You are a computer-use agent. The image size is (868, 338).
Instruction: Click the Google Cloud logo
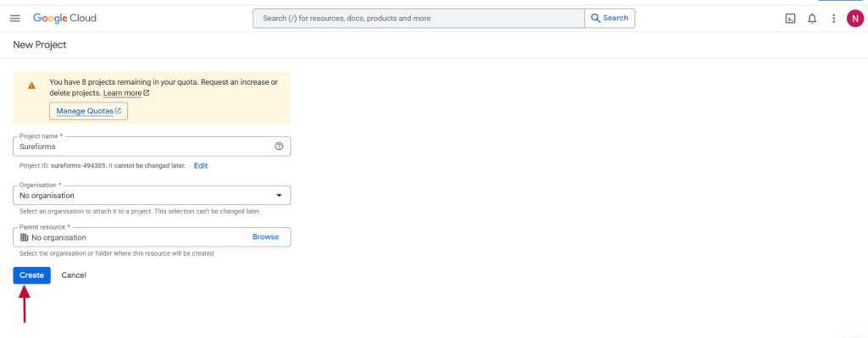click(x=64, y=19)
